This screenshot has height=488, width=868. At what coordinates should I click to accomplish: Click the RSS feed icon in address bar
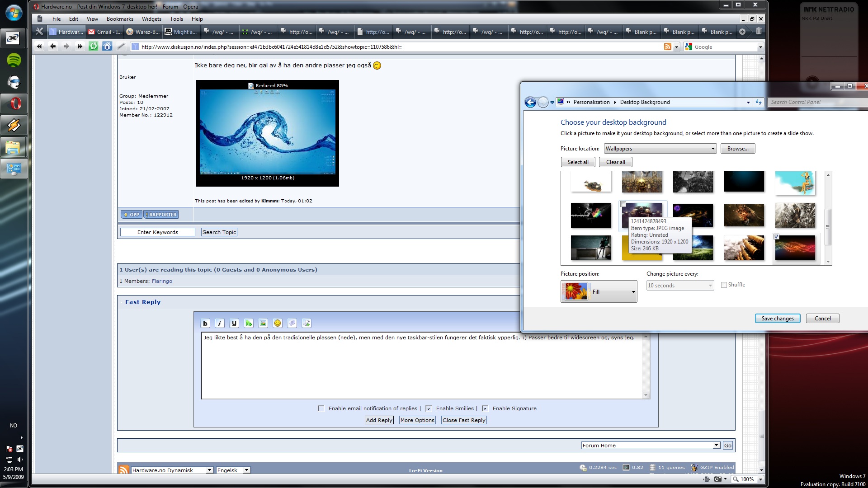[667, 47]
